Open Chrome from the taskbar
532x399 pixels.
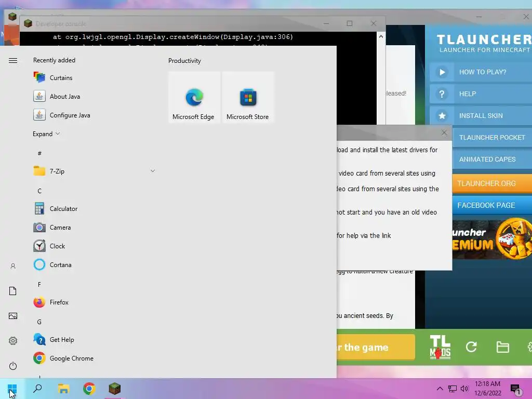coord(89,389)
